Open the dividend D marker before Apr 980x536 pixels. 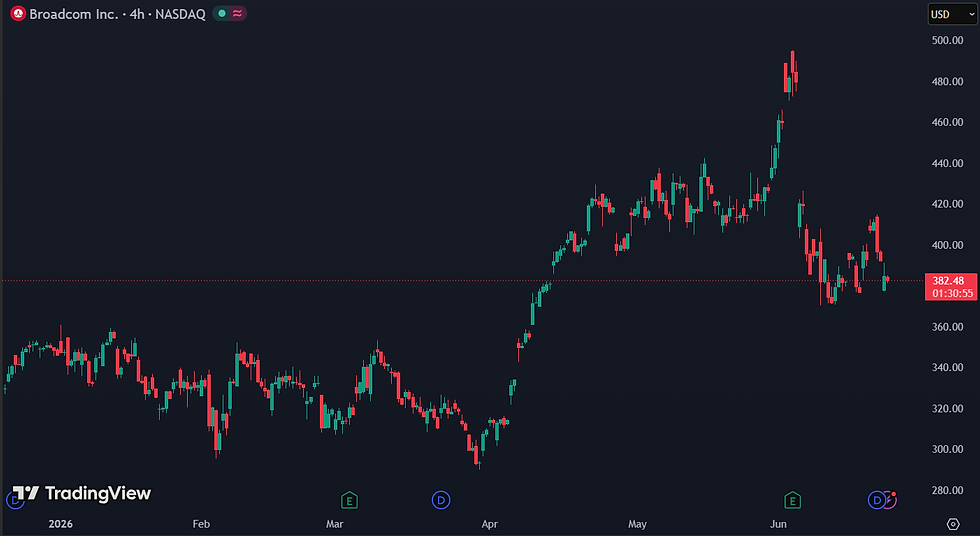[x=441, y=500]
